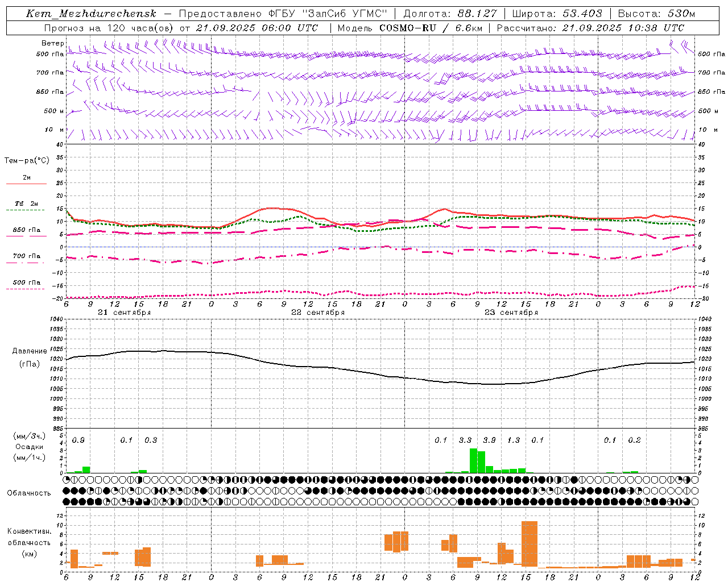Click the tallest green precipitation bar
The image size is (728, 582).
tap(473, 460)
